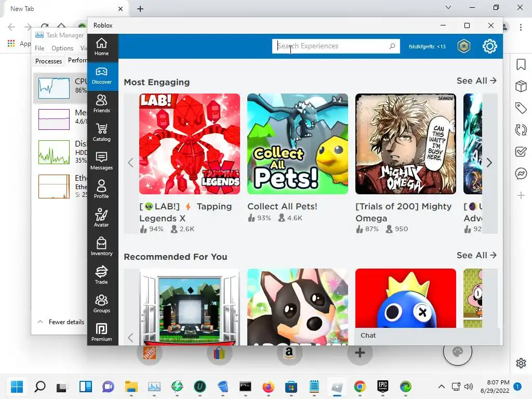Click the checkbox-pen icon in side panel
The height and width of the screenshot is (399, 532).
coord(521,152)
